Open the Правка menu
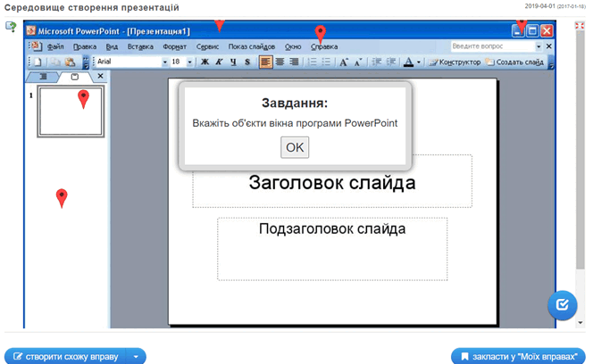This screenshot has height=364, width=593. 85,46
